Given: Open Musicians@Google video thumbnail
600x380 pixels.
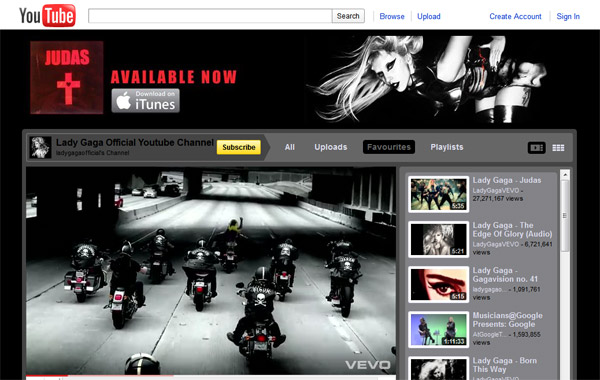Looking at the screenshot, I should pos(438,329).
